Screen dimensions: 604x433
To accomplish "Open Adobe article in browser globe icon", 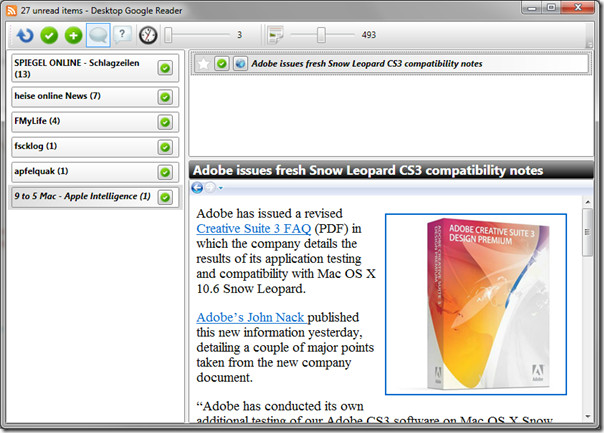I will [240, 63].
